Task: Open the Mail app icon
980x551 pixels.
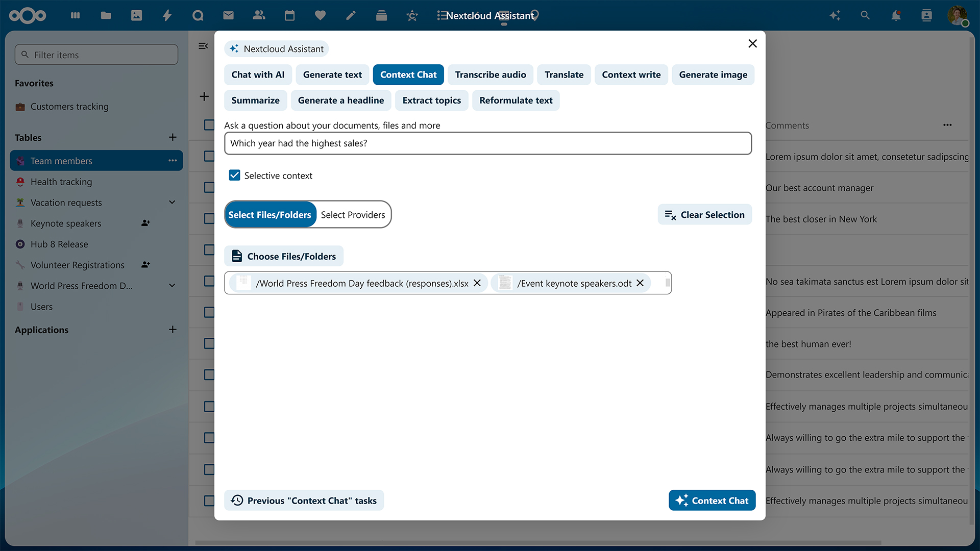Action: [228, 15]
